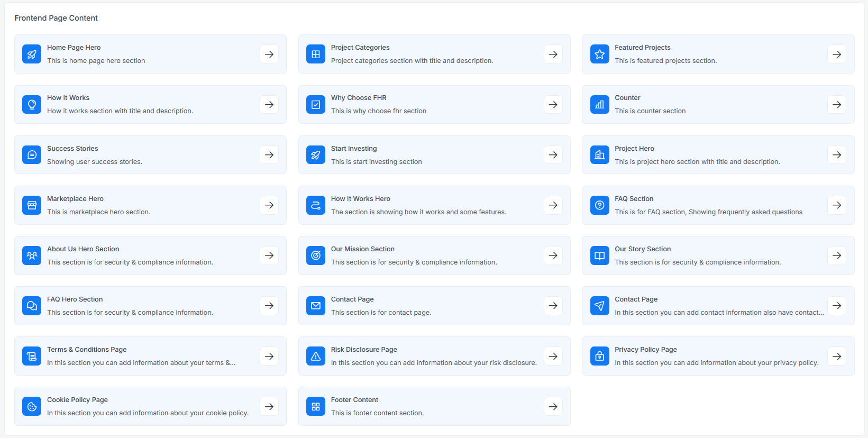Open FAQ Hero Section via arrow button
Screen dimensions: 868x438
pos(269,305)
